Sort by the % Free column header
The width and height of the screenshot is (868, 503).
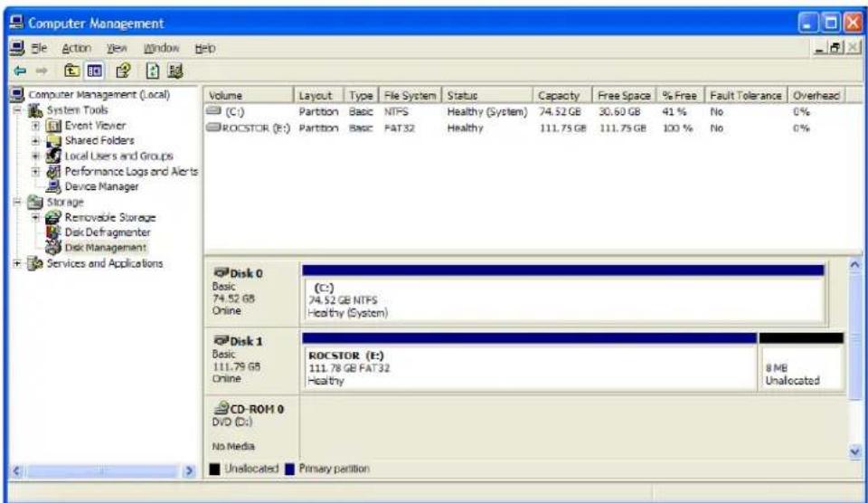point(680,95)
